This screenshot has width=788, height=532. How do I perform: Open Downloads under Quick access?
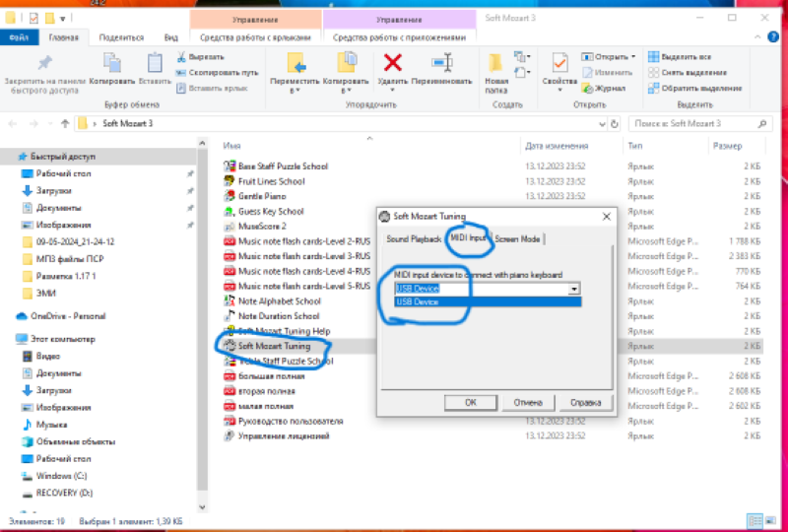point(53,190)
